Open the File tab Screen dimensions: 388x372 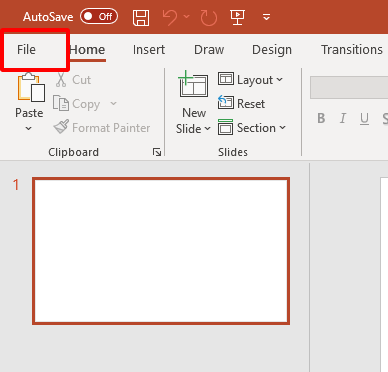click(x=26, y=50)
